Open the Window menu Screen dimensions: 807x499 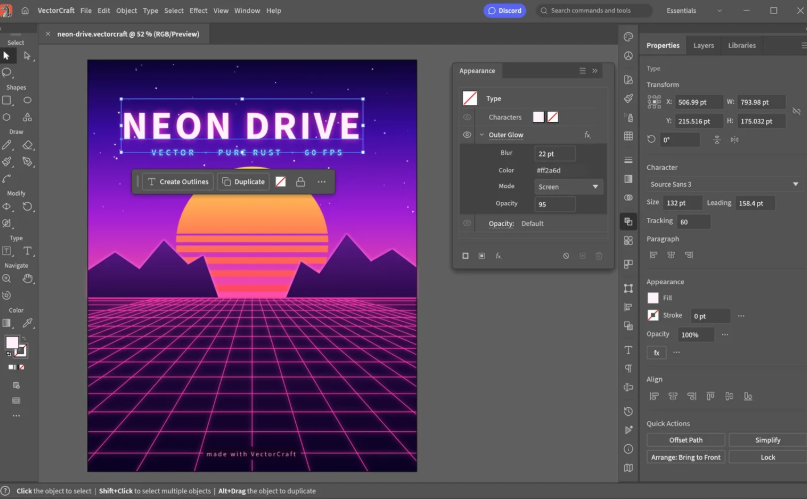(x=247, y=10)
